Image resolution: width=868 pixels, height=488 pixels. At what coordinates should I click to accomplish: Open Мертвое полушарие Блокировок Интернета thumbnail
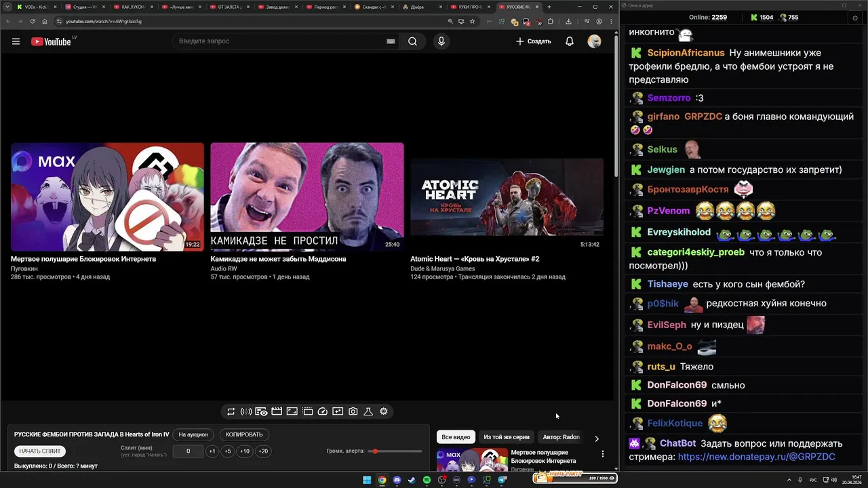(107, 197)
